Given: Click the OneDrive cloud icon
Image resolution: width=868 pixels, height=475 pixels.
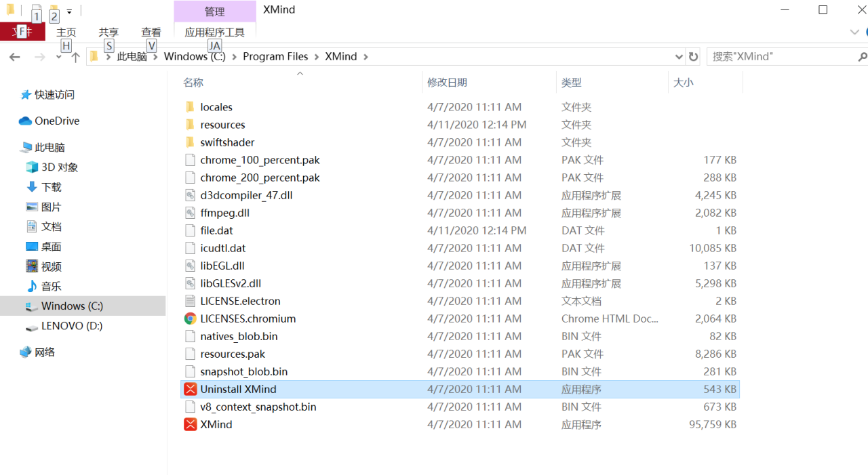Looking at the screenshot, I should click(x=26, y=121).
